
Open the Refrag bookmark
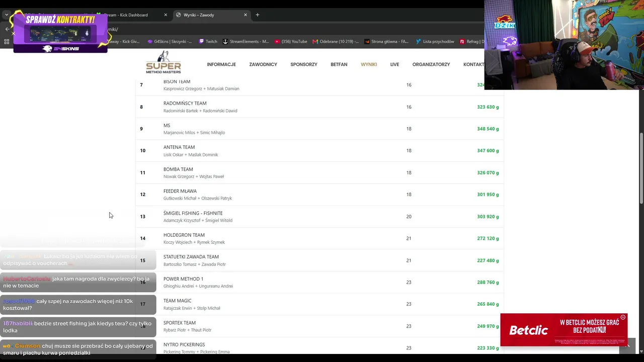click(x=471, y=42)
